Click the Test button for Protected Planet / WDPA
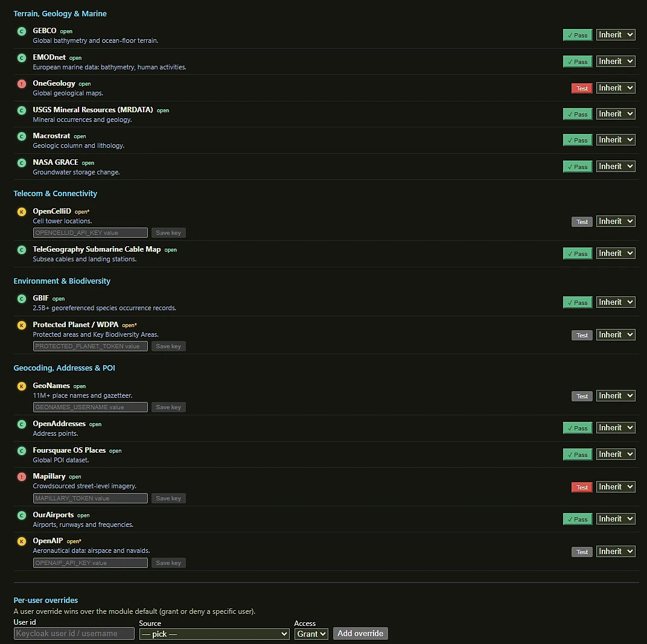 point(582,336)
